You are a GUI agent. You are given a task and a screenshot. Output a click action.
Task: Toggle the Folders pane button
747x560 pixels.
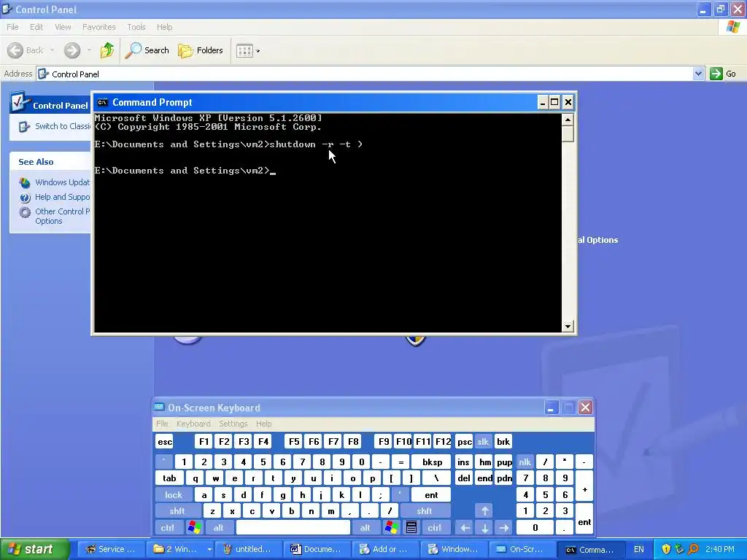click(x=201, y=50)
